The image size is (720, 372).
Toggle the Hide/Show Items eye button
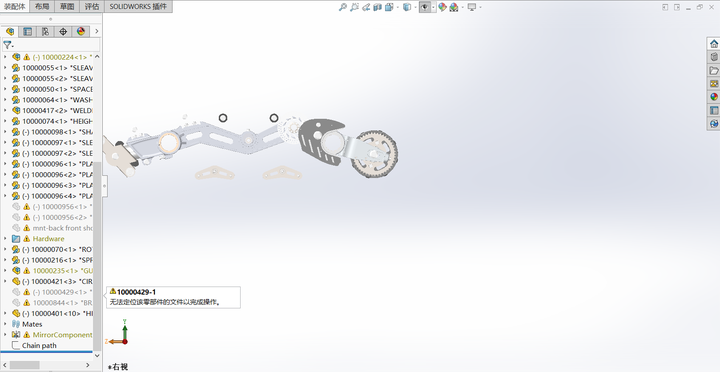(x=425, y=7)
